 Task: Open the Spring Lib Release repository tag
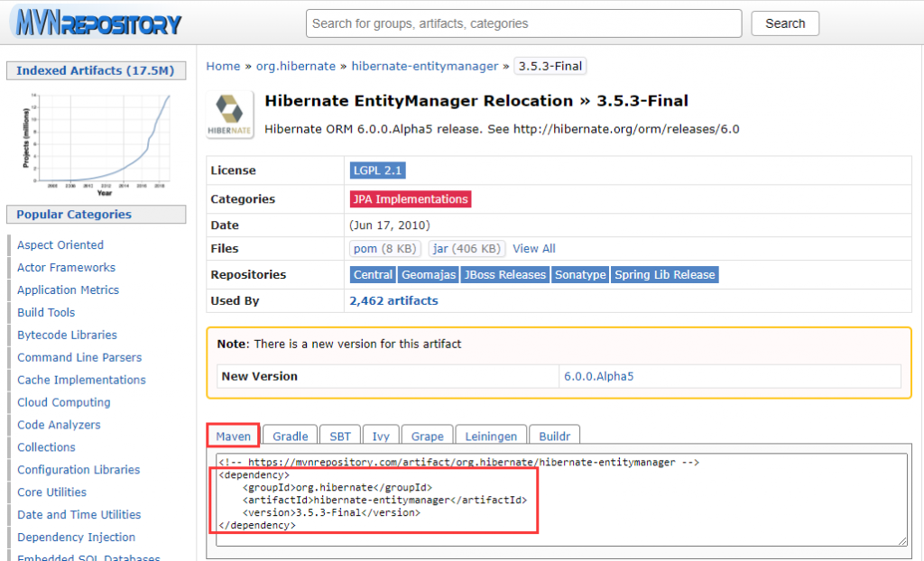coord(665,274)
